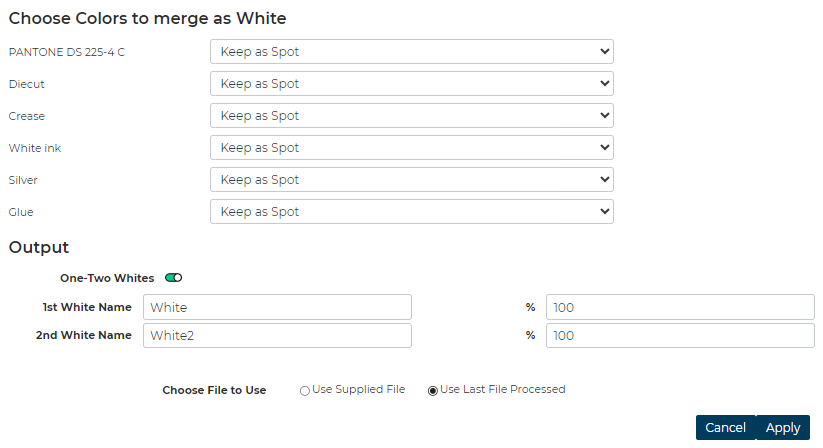This screenshot has width=823, height=448.
Task: Click the 2nd White percentage field
Action: 680,336
